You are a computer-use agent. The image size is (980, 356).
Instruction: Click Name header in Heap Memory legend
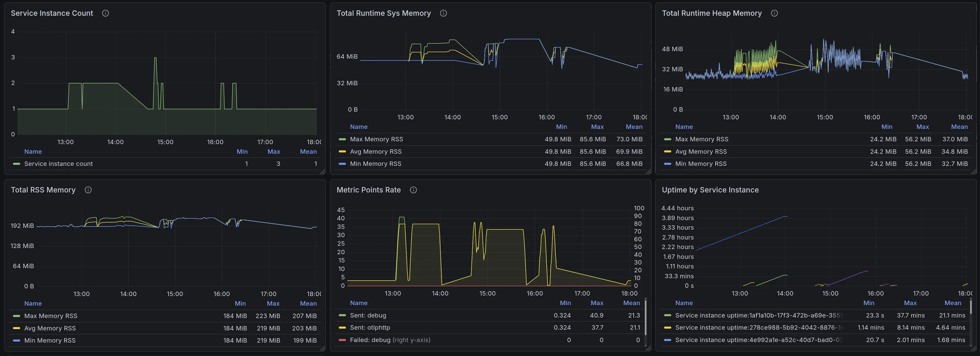click(684, 127)
